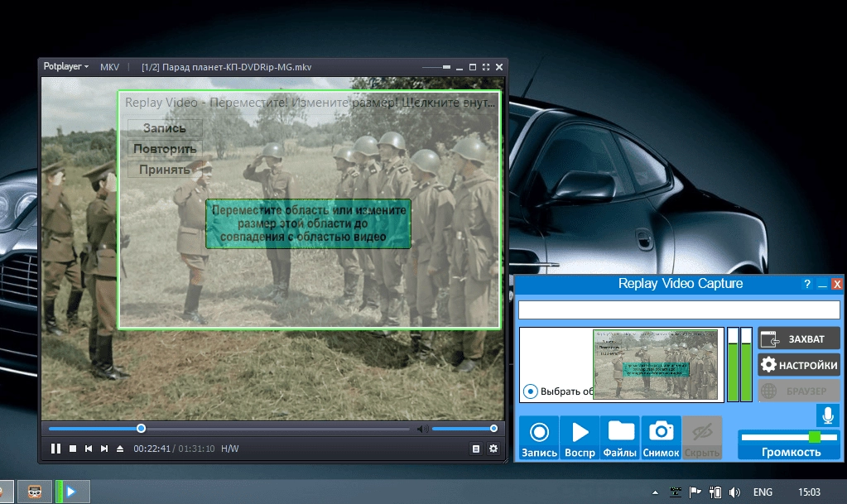This screenshot has height=504, width=847.
Task: Click the Replay Video overlay title text
Action: pos(310,103)
